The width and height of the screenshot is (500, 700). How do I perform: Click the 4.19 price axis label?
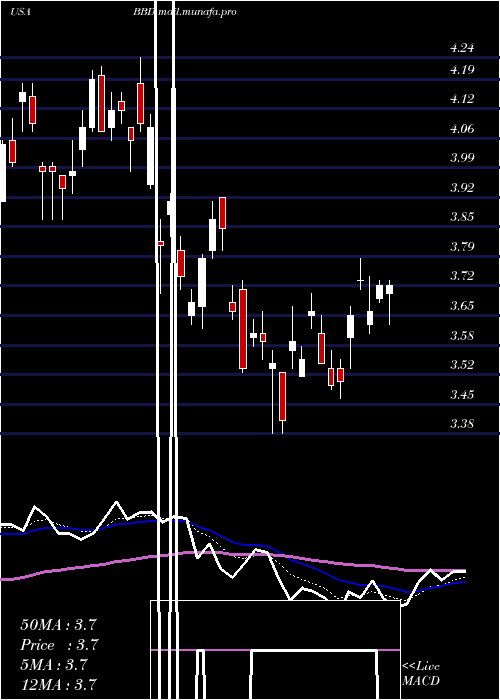tap(462, 70)
